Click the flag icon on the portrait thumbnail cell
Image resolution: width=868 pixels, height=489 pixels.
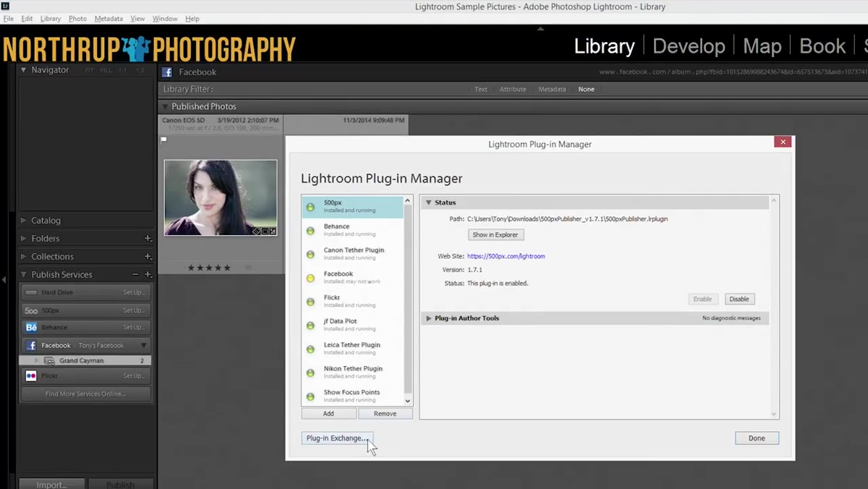(163, 140)
